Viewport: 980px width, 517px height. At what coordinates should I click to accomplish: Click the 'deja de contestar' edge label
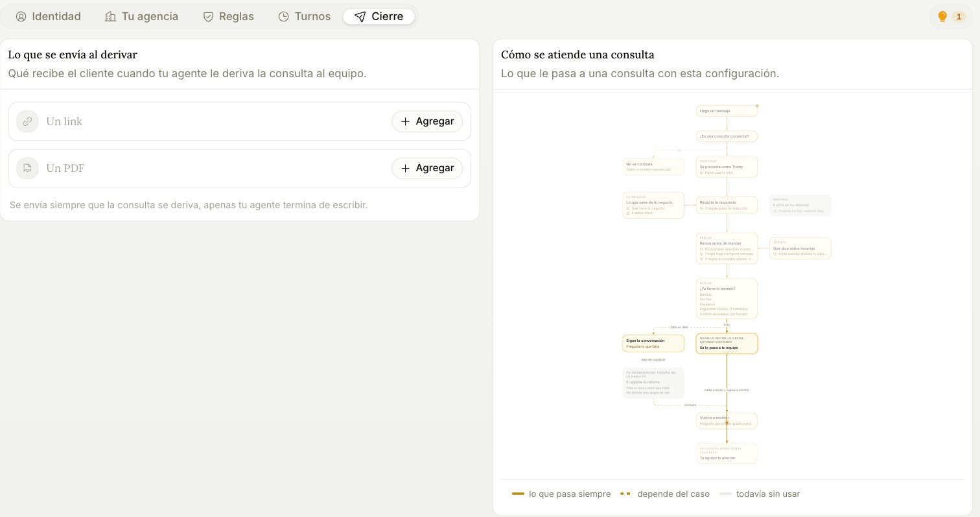653,359
